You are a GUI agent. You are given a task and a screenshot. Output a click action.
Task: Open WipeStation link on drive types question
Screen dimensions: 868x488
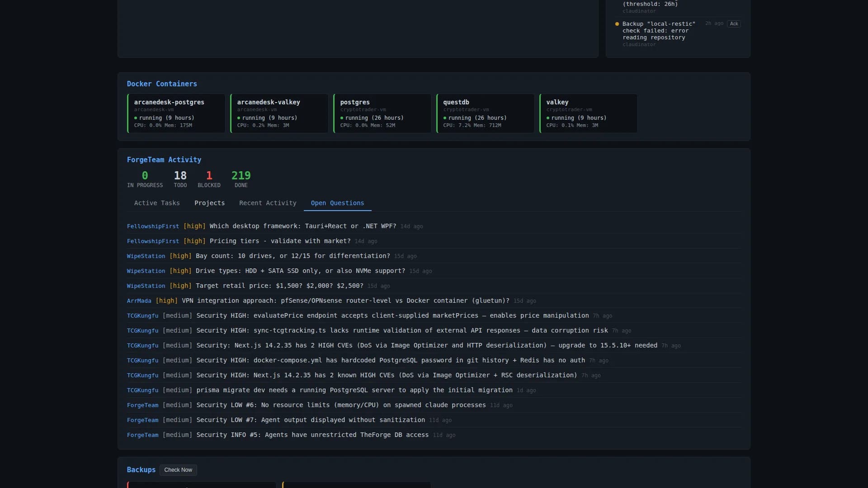(x=146, y=271)
